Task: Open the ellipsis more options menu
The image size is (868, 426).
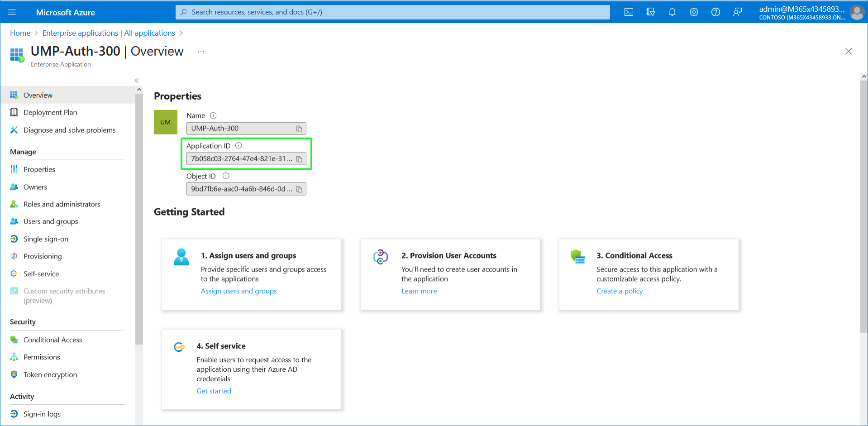Action: tap(201, 52)
